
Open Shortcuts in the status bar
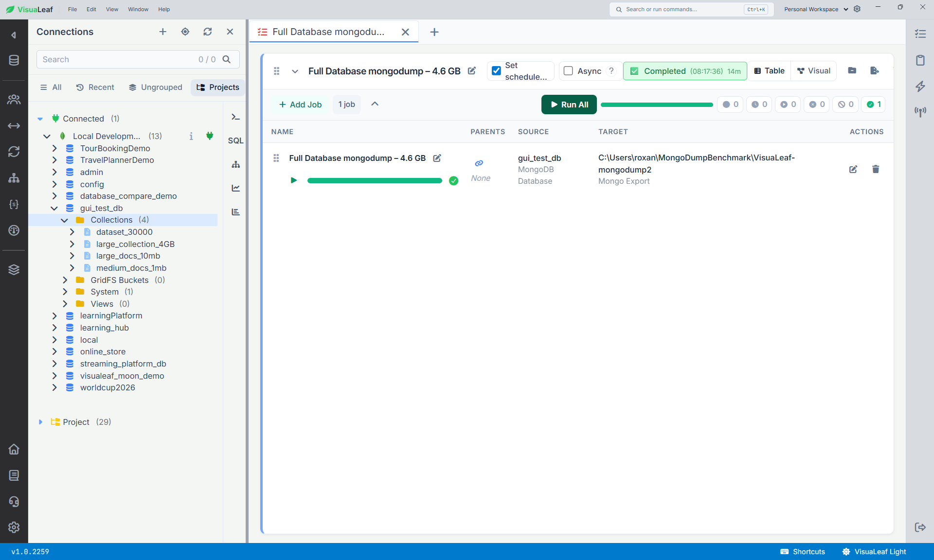(x=803, y=552)
